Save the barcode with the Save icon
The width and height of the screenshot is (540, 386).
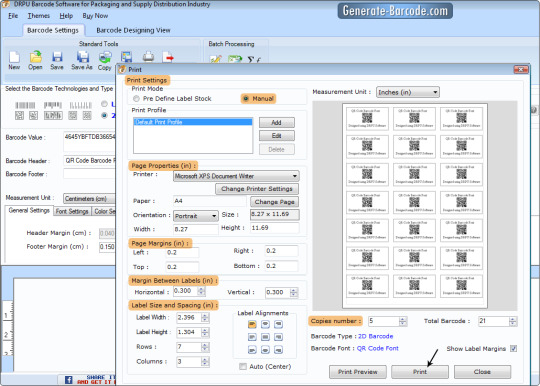coord(57,57)
